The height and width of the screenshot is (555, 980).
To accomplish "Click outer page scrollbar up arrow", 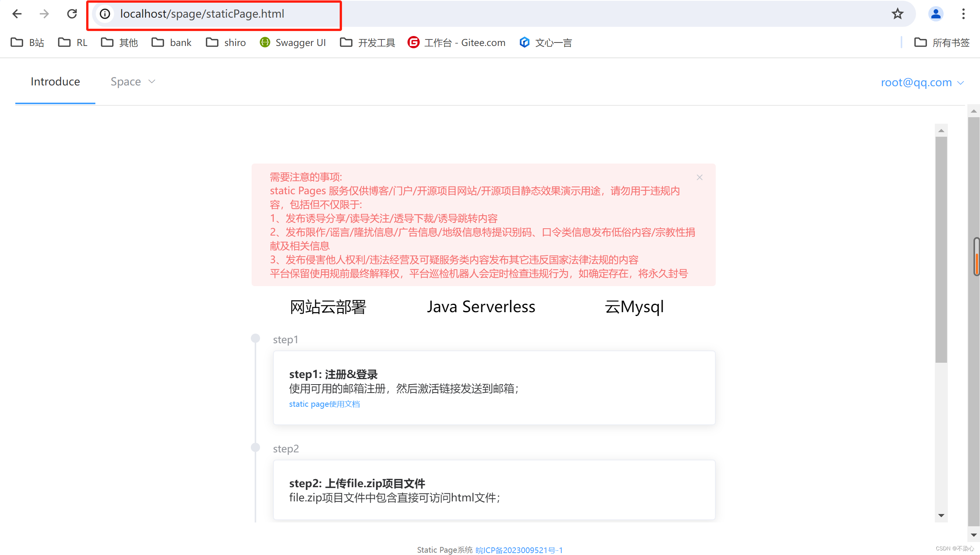I will click(973, 111).
